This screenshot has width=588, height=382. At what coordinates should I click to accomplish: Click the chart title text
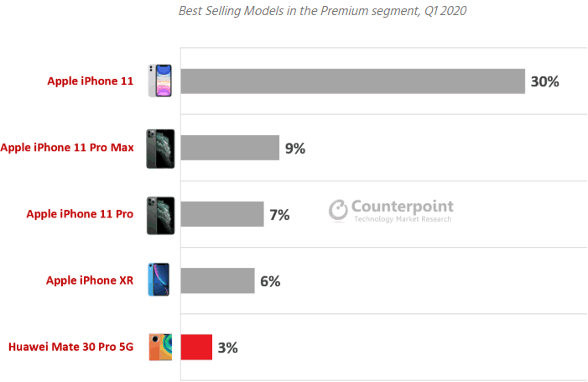(x=322, y=11)
